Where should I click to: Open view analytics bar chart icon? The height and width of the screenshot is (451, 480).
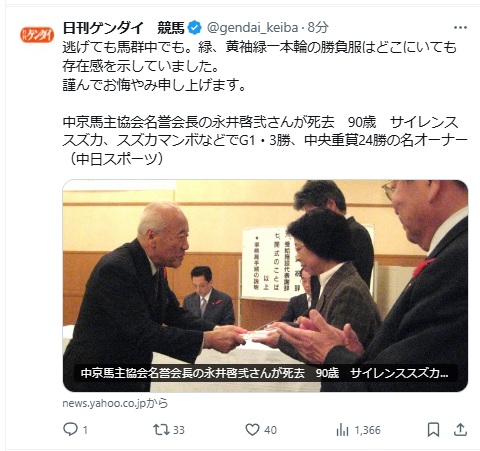click(342, 430)
